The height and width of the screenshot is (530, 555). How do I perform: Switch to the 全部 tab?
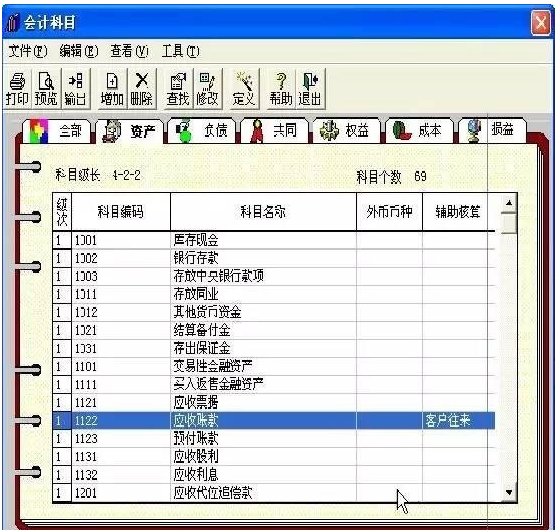click(x=57, y=131)
